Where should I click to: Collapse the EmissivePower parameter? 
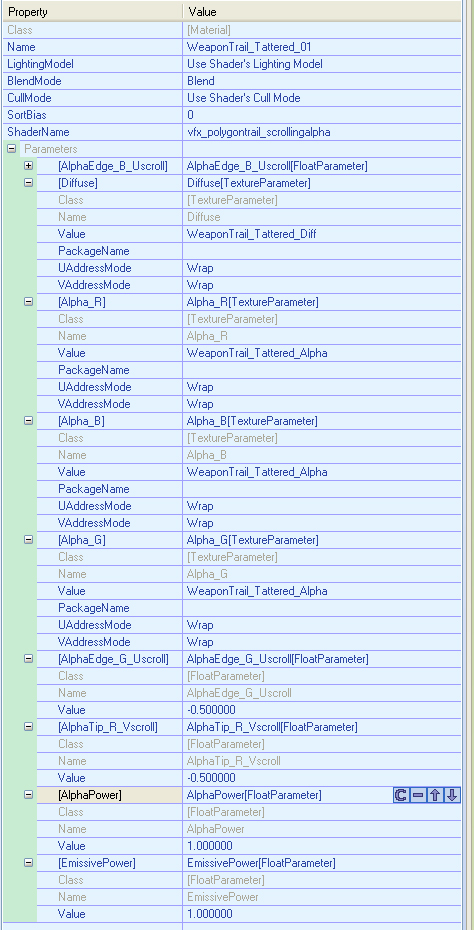pyautogui.click(x=28, y=863)
